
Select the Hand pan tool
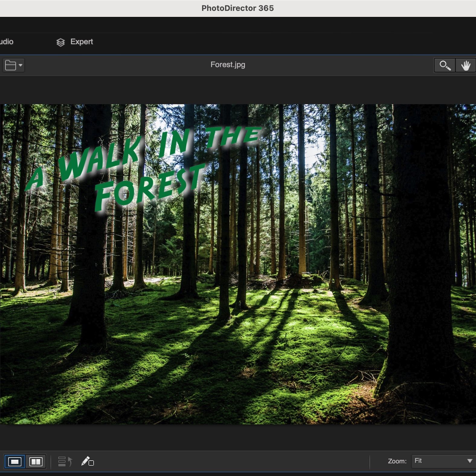coord(465,65)
